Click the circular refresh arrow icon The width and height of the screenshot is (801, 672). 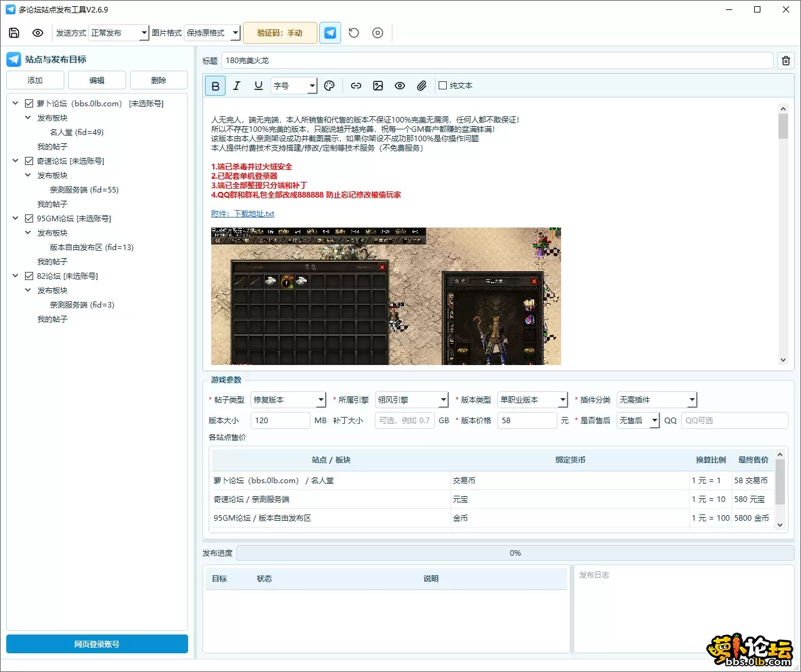354,33
